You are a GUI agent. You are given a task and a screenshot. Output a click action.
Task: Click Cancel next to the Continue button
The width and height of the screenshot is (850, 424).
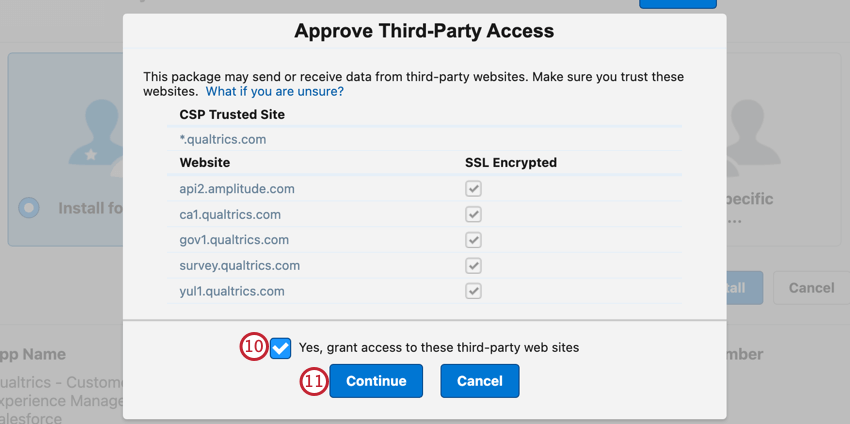pyautogui.click(x=479, y=381)
